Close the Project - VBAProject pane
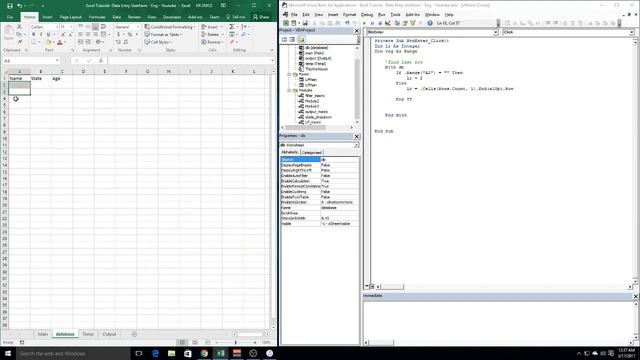Image resolution: width=640 pixels, height=360 pixels. [356, 31]
